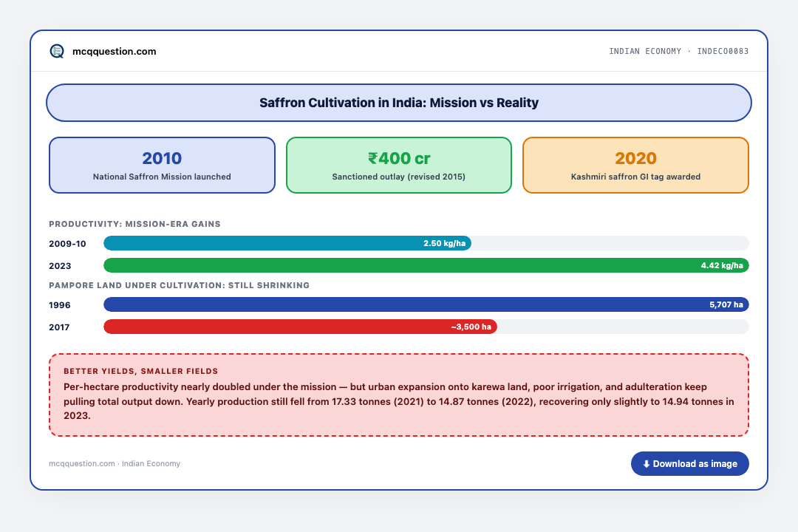The image size is (798, 532).
Task: Select the INDIAN ECONOMY · INDECO0083 label
Action: (678, 51)
